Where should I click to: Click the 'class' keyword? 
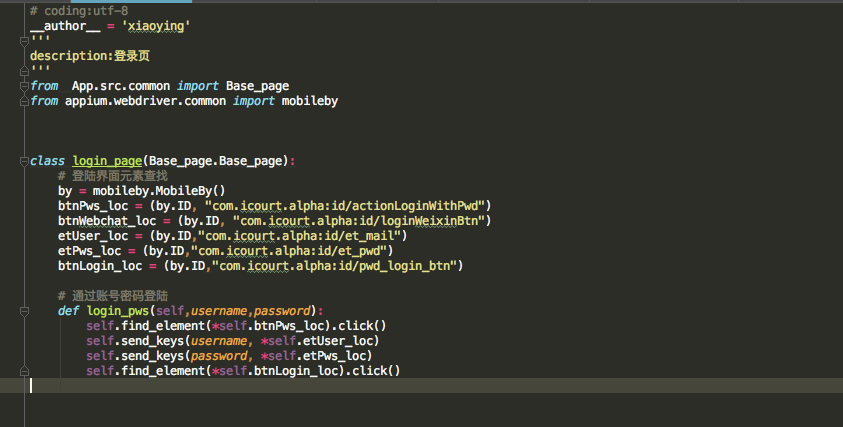tap(47, 161)
